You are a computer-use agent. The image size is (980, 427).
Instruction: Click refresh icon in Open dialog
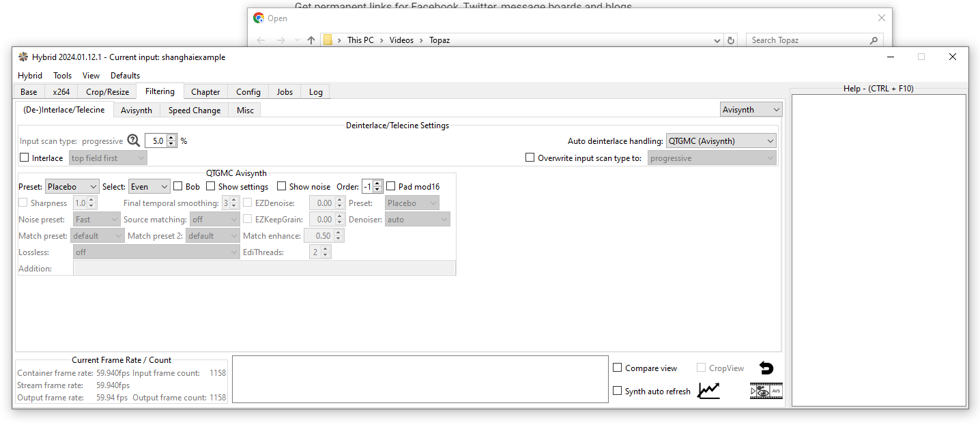tap(731, 40)
